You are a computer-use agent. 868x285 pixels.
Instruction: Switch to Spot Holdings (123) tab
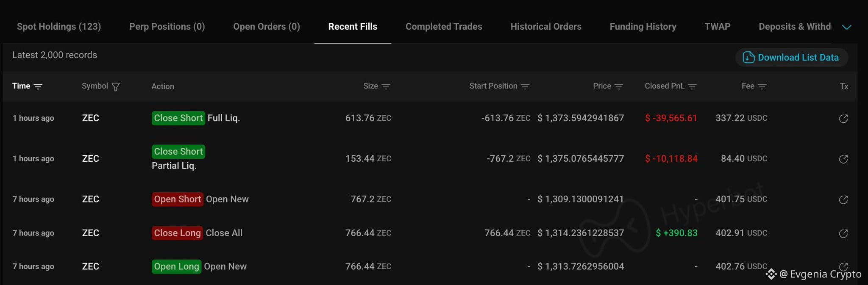59,26
